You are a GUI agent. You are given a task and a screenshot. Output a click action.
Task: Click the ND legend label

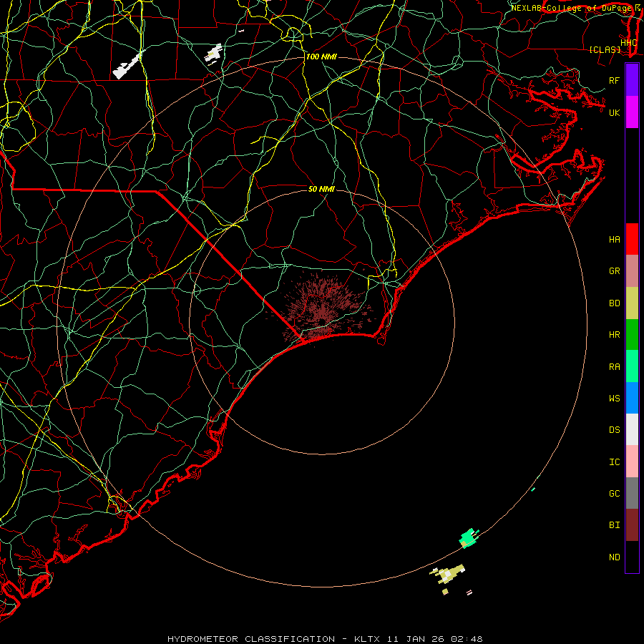point(614,557)
